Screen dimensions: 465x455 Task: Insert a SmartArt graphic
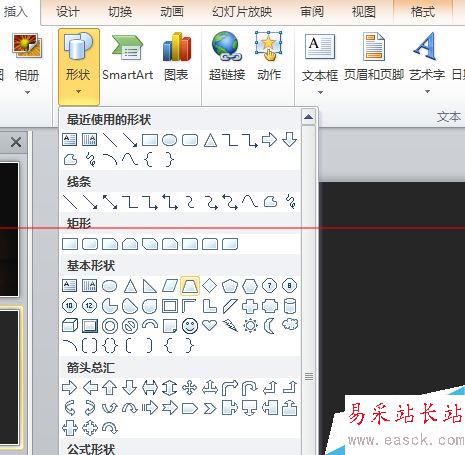[x=128, y=57]
